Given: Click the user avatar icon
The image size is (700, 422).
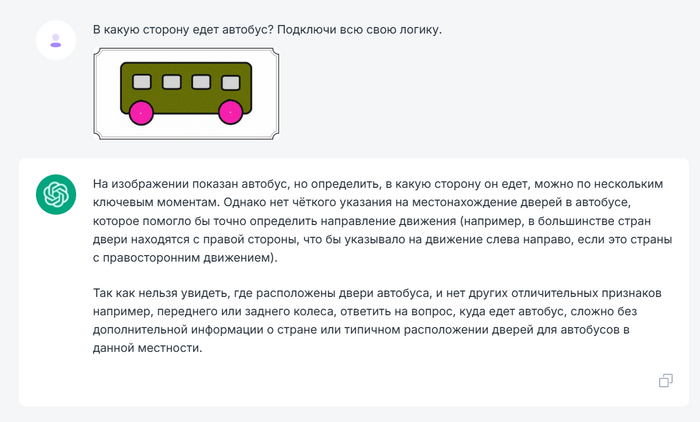Looking at the screenshot, I should (x=55, y=39).
